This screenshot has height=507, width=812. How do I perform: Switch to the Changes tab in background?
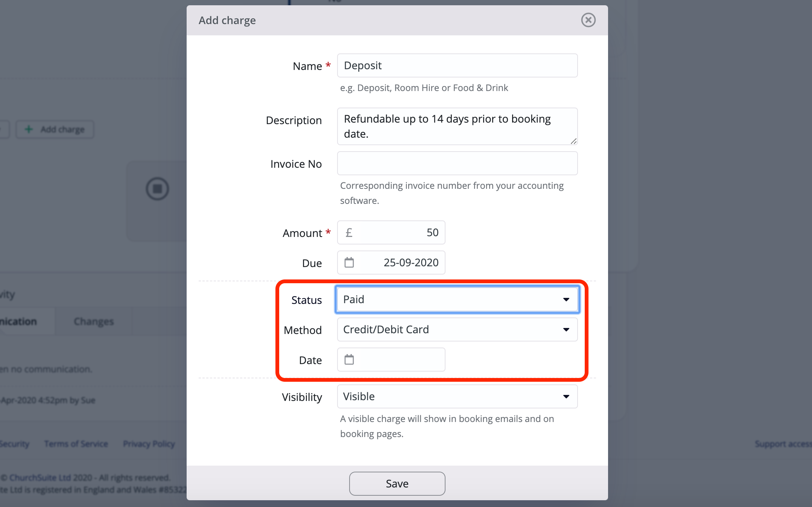[94, 321]
